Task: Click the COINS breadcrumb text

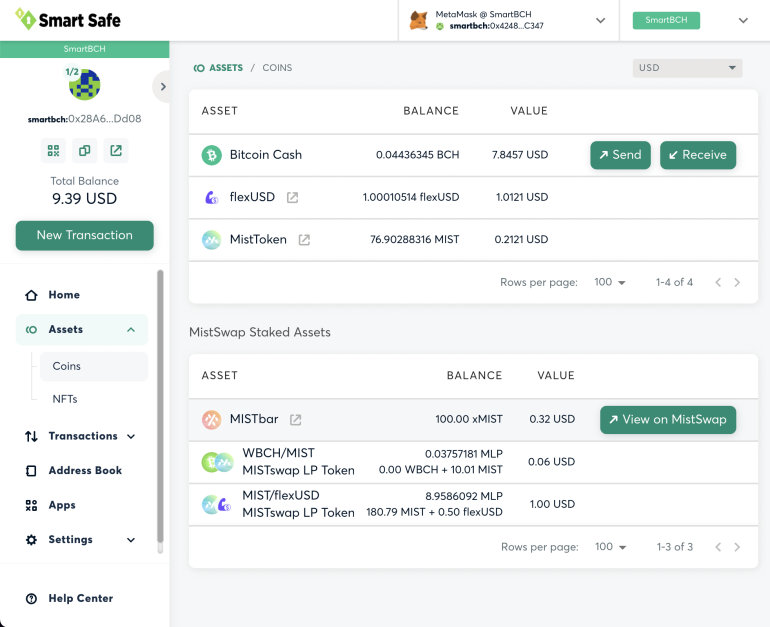Action: click(277, 68)
